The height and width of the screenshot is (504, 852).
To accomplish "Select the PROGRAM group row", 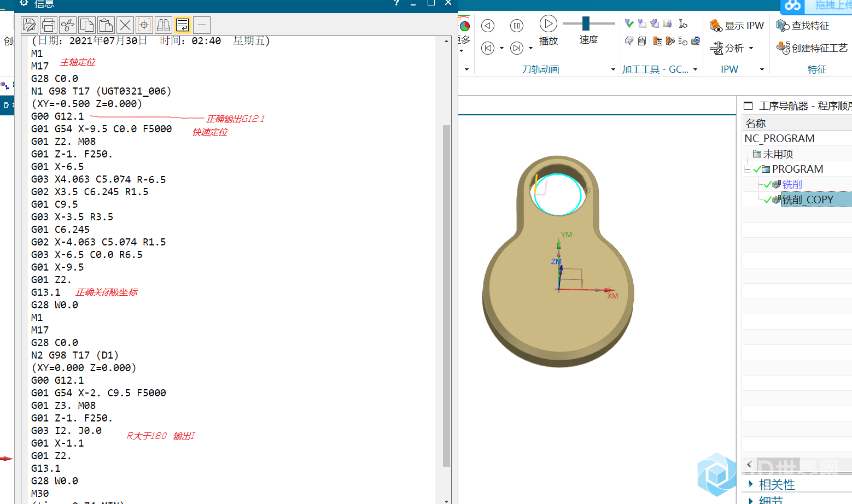I will point(797,169).
